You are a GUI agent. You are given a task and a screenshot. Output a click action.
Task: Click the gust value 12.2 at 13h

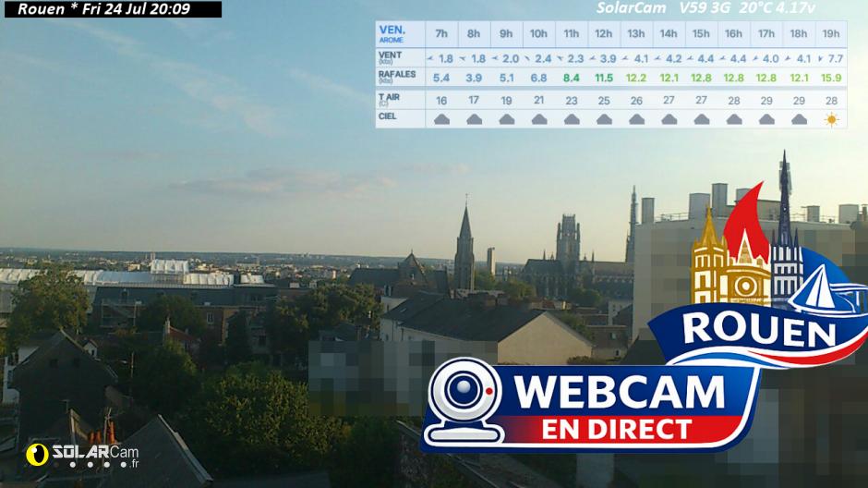pyautogui.click(x=636, y=78)
